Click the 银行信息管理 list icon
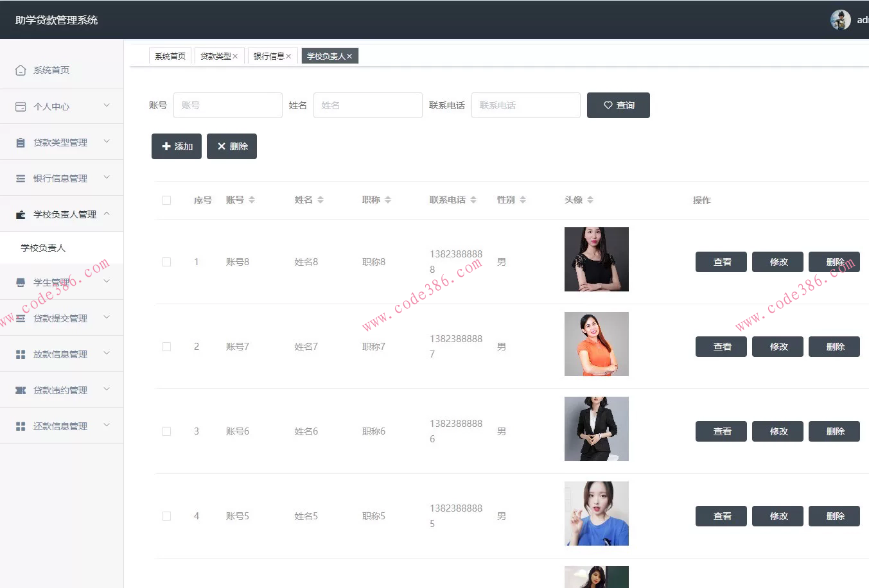 [19, 177]
